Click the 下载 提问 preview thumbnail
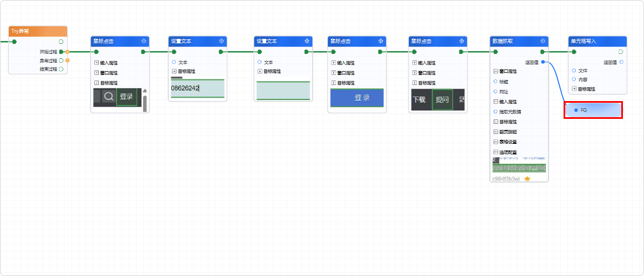Viewport: 644px width, 276px height. (x=438, y=99)
